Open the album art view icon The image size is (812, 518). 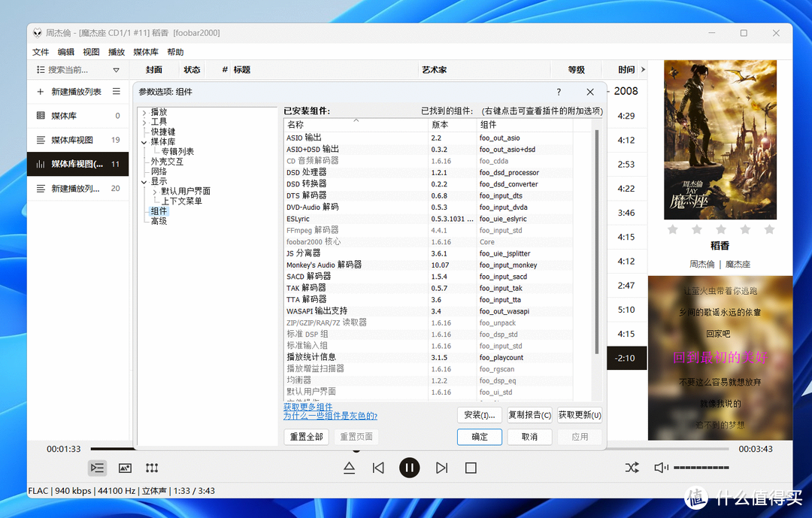coord(125,468)
